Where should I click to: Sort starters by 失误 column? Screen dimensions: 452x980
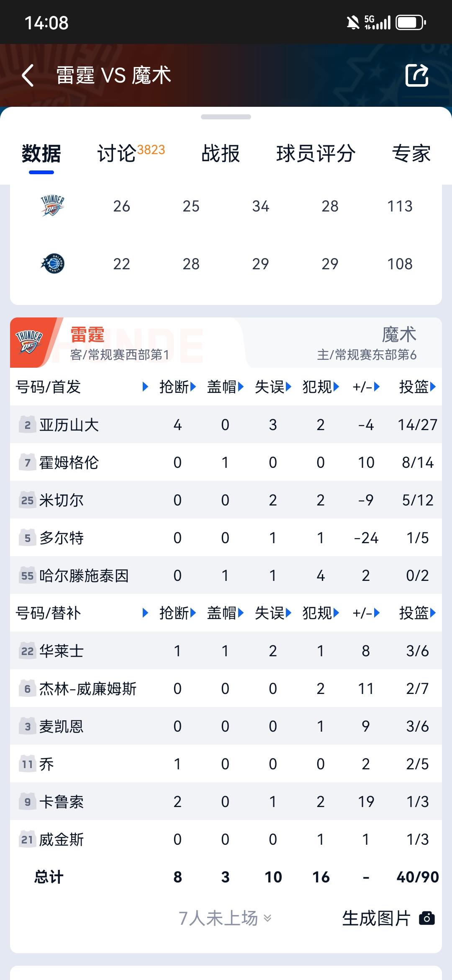click(x=273, y=387)
